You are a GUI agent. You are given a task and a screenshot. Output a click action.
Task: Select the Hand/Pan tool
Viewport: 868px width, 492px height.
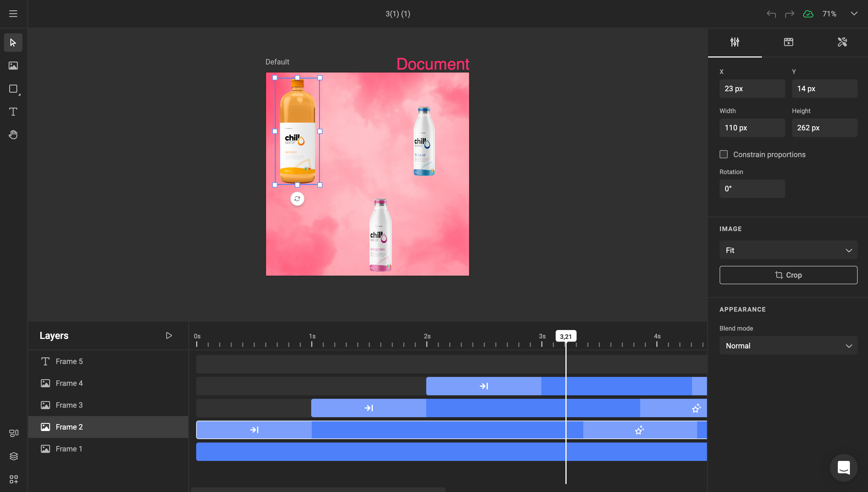(x=13, y=134)
